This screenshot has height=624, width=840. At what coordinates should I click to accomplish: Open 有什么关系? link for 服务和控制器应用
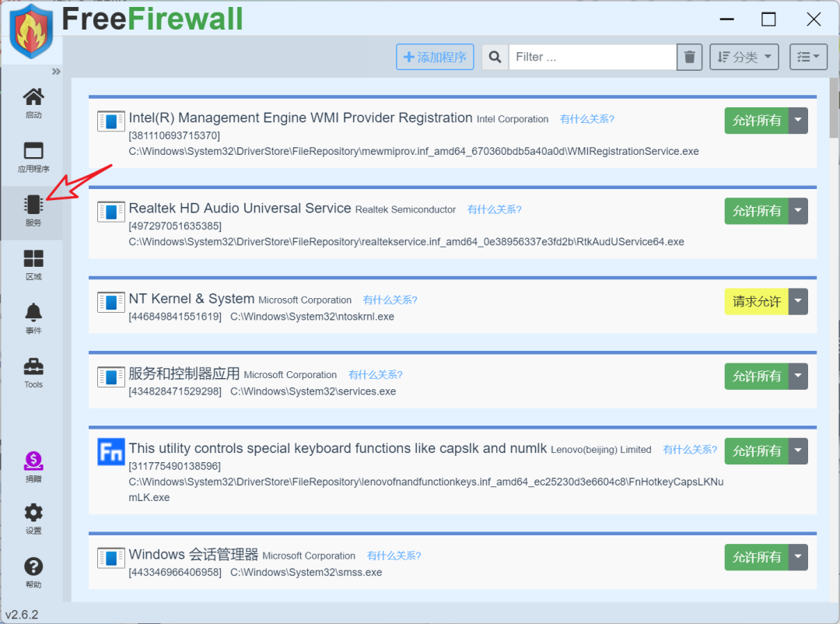click(375, 375)
